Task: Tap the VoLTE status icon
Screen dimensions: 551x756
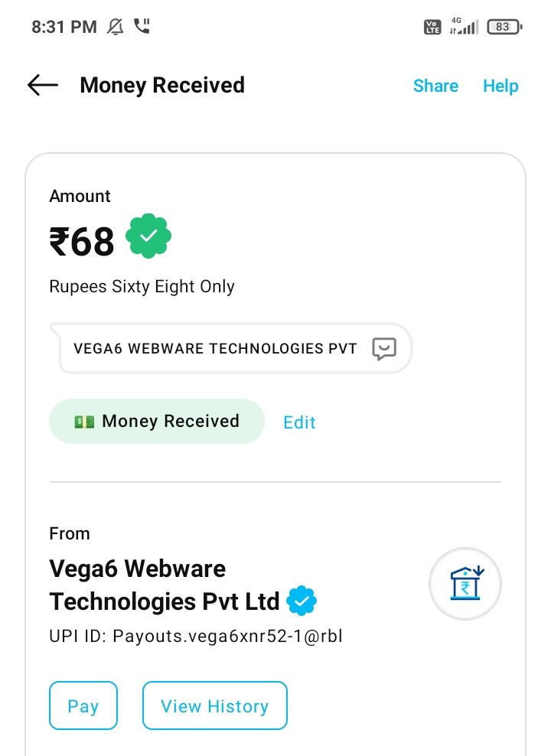Action: (432, 27)
